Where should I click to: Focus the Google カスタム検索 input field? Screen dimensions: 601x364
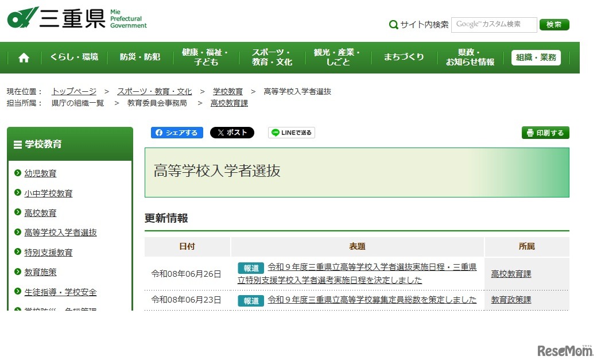click(x=494, y=25)
